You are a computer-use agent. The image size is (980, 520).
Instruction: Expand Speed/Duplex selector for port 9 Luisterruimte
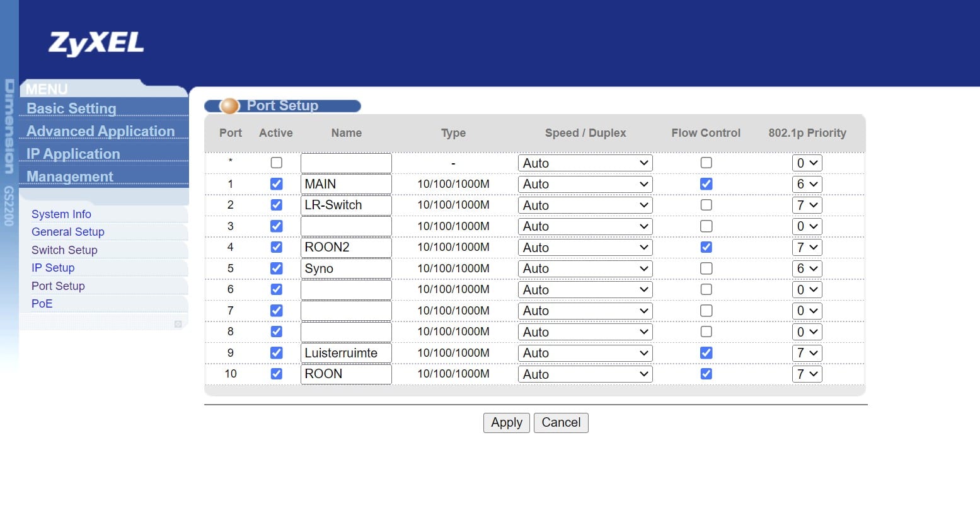click(x=585, y=353)
